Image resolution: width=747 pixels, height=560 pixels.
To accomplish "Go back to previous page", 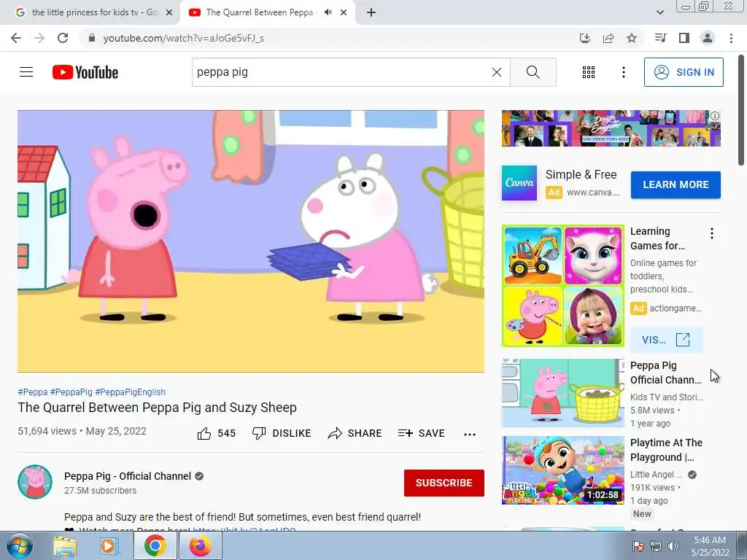I will pyautogui.click(x=16, y=38).
